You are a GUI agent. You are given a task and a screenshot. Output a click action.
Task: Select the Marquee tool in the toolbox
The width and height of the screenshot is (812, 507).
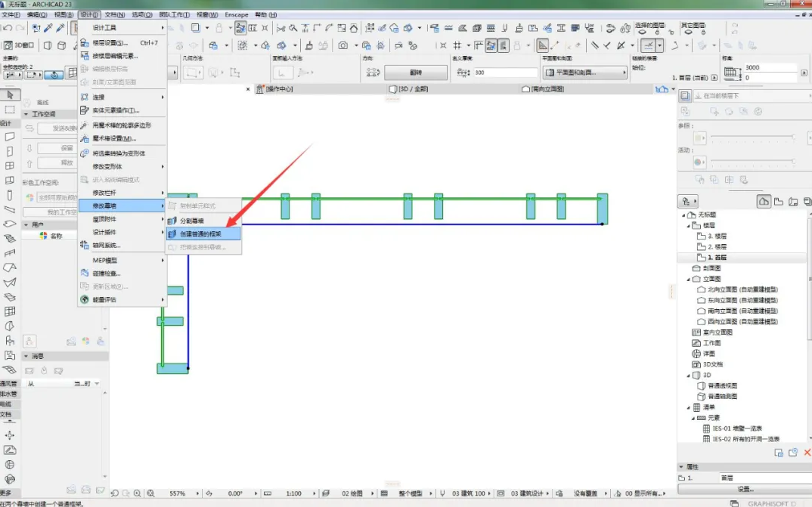click(10, 110)
